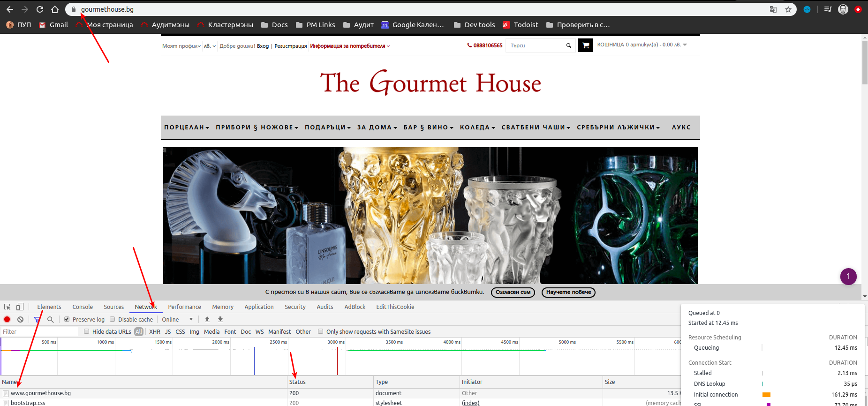This screenshot has width=868, height=406.
Task: Expand the КОШНИЦА cart dropdown
Action: 642,45
